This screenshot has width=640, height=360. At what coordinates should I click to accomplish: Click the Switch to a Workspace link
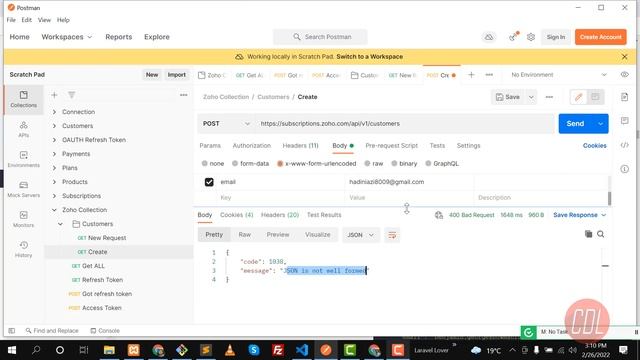369,57
